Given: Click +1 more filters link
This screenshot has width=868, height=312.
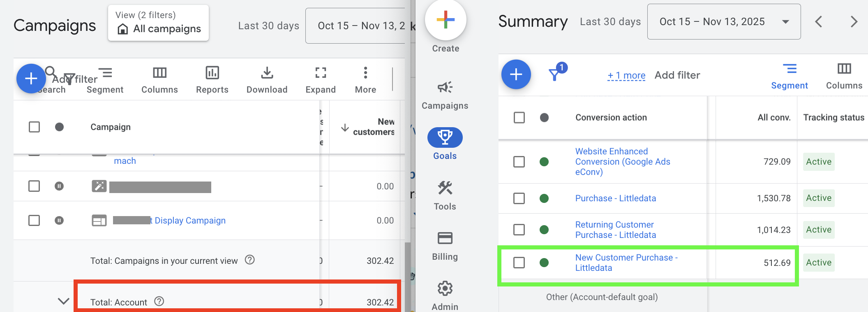Looking at the screenshot, I should click(626, 75).
